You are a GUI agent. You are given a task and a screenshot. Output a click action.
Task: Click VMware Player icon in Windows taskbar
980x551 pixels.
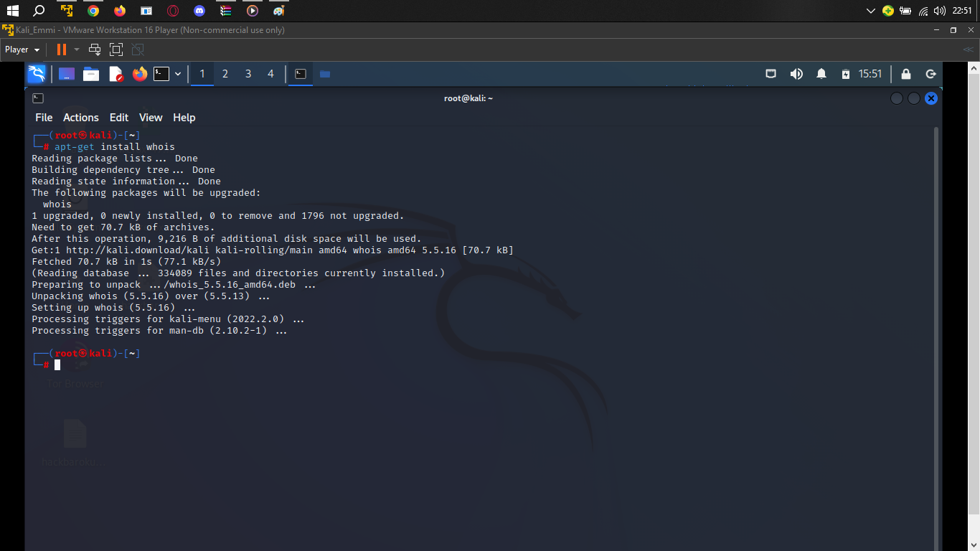tap(67, 11)
